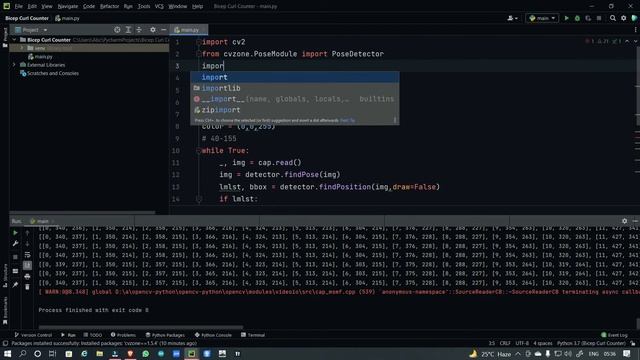Select importlib completion suggestion
Viewport: 640px width, 360px height.
point(295,88)
